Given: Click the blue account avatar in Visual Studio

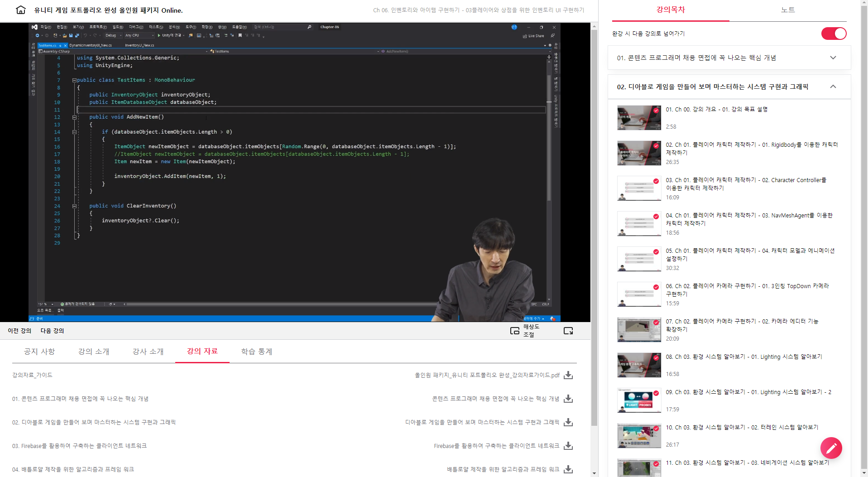Looking at the screenshot, I should 514,27.
